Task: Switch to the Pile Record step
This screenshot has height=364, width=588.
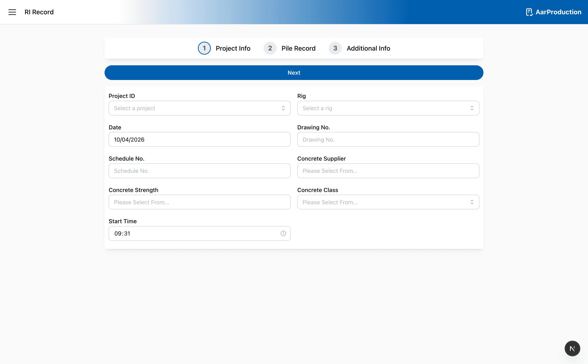Action: click(x=298, y=48)
